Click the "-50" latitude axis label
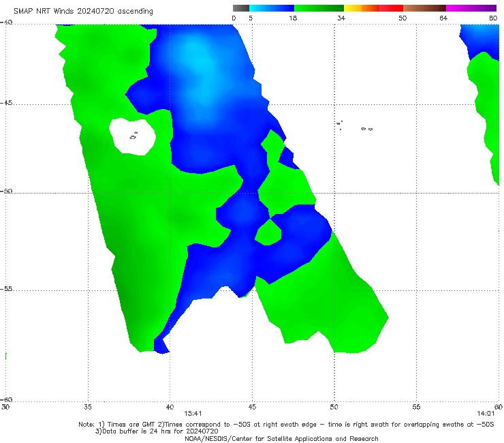504x443 pixels. click(6, 191)
